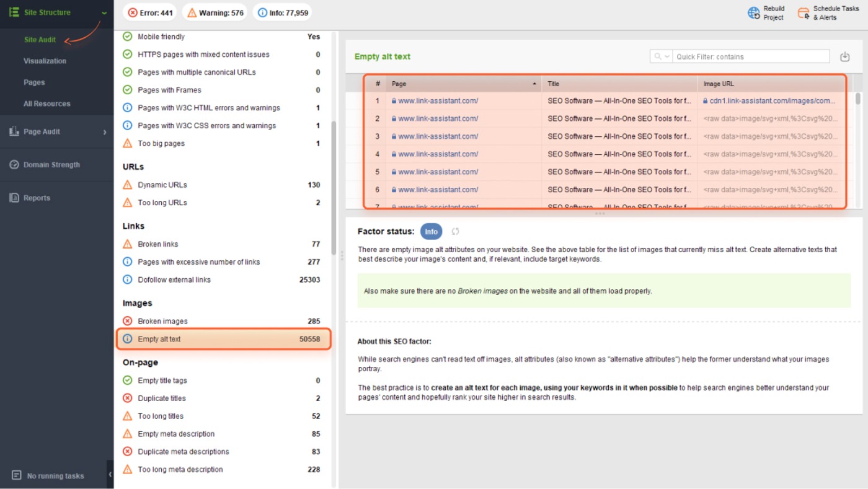The width and height of the screenshot is (868, 489).
Task: Open the search options dropdown near Quick Filter
Action: 661,56
